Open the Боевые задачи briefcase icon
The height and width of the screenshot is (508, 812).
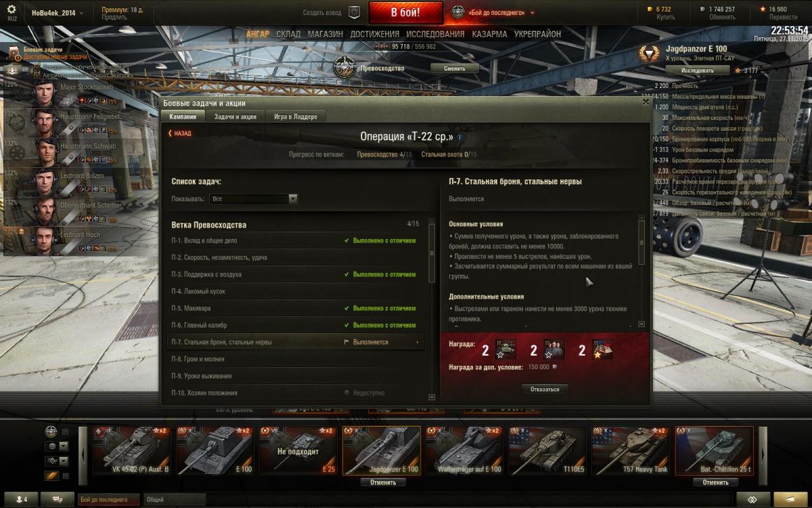pyautogui.click(x=13, y=54)
